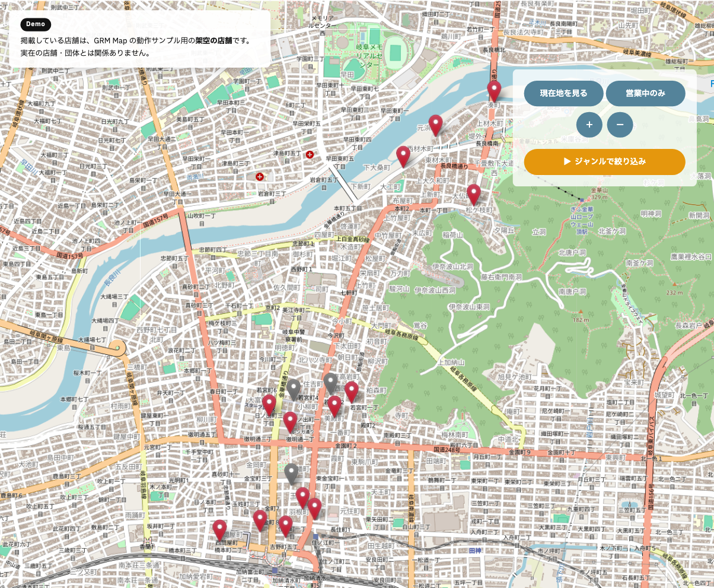Expand the ジャンルで絞り込み genre filter
Screen dimensions: 714x588
pos(604,161)
